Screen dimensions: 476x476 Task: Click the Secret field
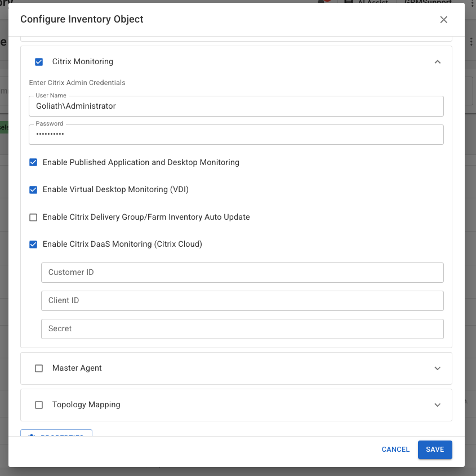click(x=242, y=329)
